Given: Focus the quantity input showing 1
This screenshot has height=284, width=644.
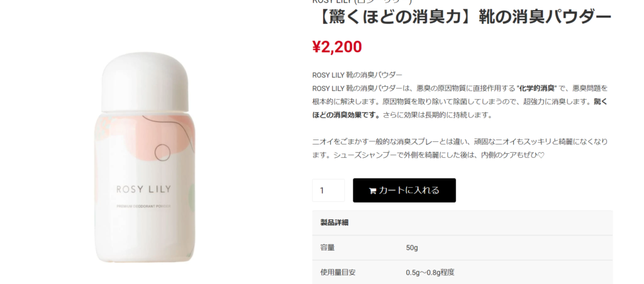Looking at the screenshot, I should coord(328,190).
